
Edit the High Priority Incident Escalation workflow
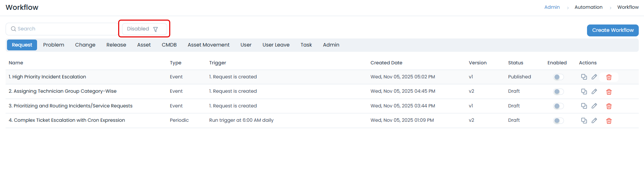(594, 77)
